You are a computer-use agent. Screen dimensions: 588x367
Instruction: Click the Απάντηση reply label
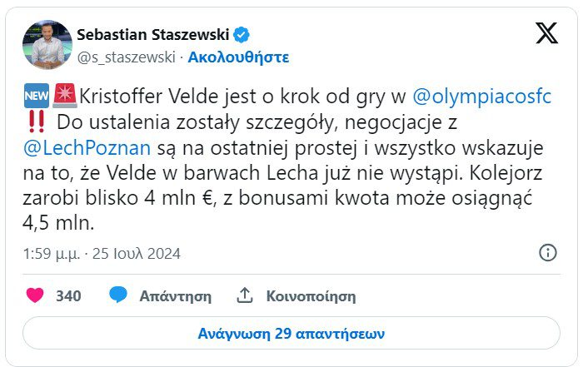click(175, 295)
